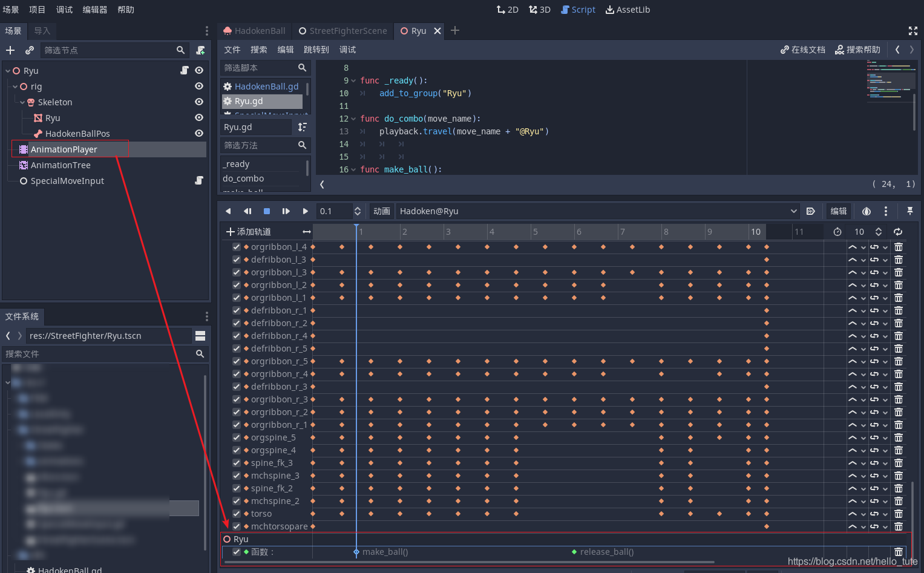Stop animation playback
Screen dimensions: 924x573
(267, 211)
